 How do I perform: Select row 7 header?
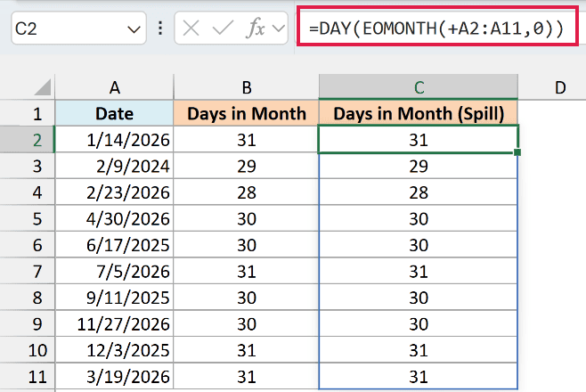(28, 271)
